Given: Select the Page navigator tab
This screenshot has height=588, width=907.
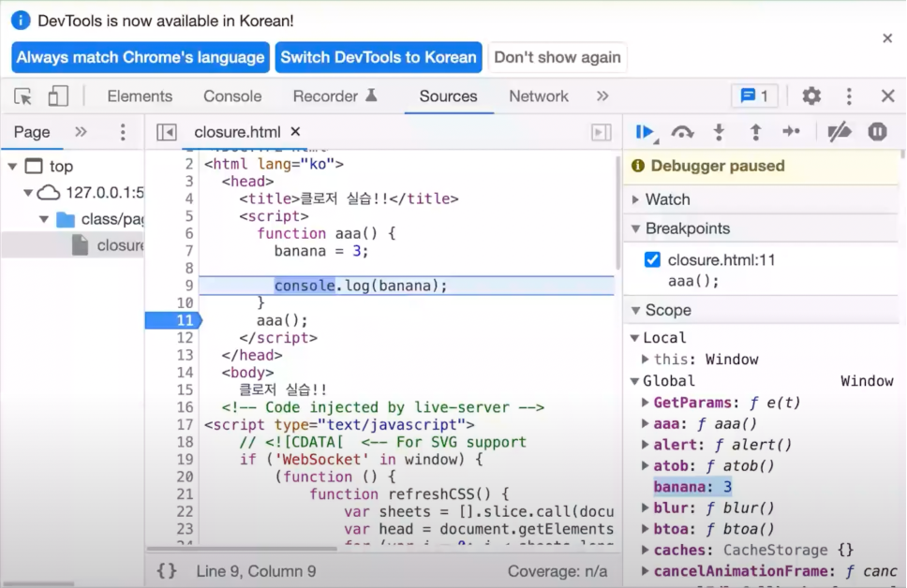Looking at the screenshot, I should [32, 132].
